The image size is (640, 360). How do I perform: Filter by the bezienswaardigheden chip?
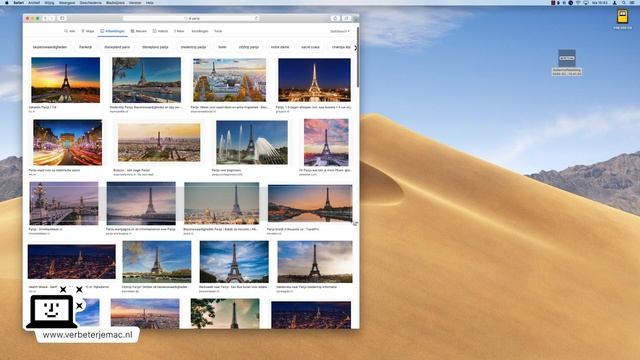pyautogui.click(x=50, y=47)
